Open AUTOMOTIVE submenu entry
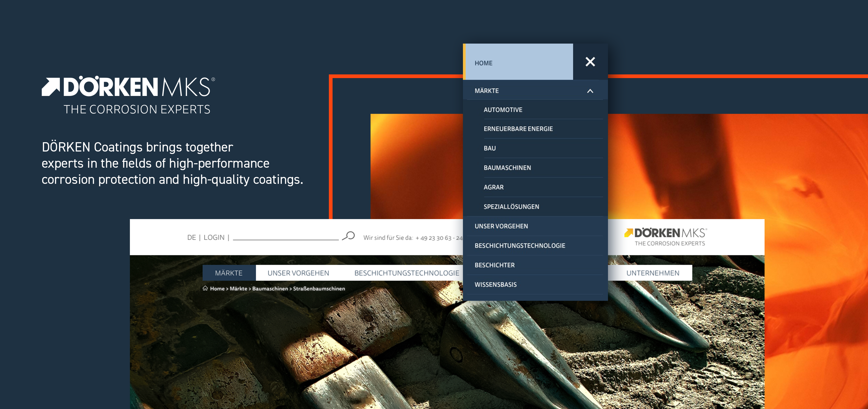The width and height of the screenshot is (868, 409). click(x=503, y=110)
